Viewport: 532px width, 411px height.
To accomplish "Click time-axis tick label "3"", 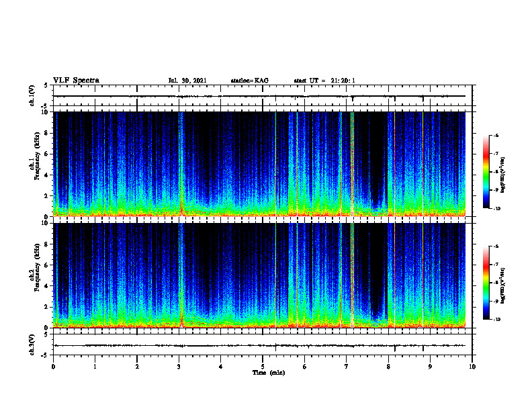I will click(x=179, y=367).
